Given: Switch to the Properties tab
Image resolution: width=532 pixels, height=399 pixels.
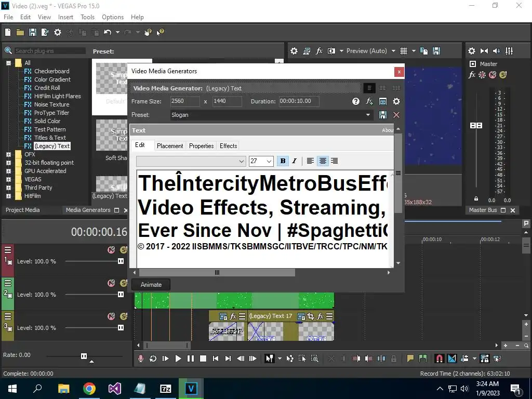Looking at the screenshot, I should (201, 146).
